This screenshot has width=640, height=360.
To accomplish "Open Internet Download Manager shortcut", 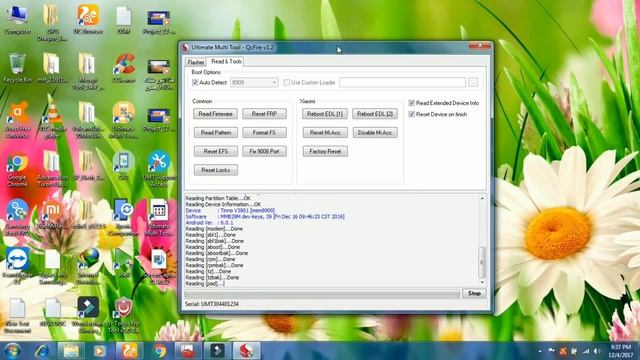I will [x=88, y=265].
